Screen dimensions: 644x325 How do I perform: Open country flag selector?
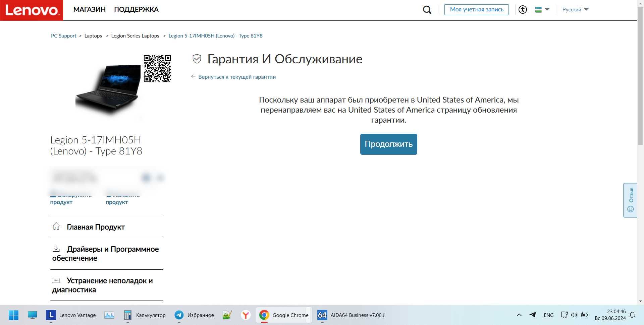click(x=542, y=10)
